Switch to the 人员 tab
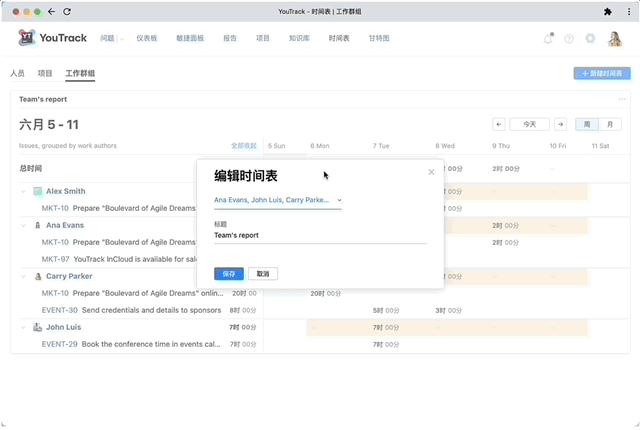 point(17,73)
